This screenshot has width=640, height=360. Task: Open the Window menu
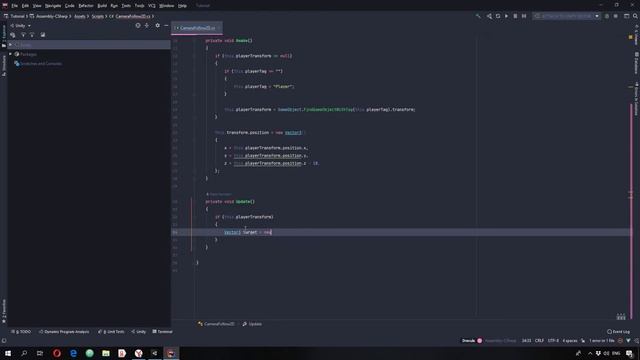(166, 6)
